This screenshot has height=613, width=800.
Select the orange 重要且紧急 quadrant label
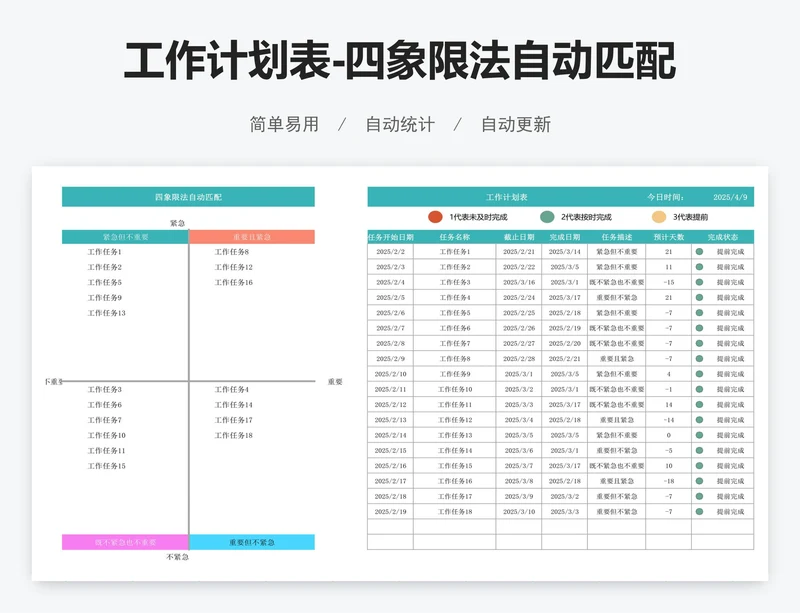click(251, 237)
